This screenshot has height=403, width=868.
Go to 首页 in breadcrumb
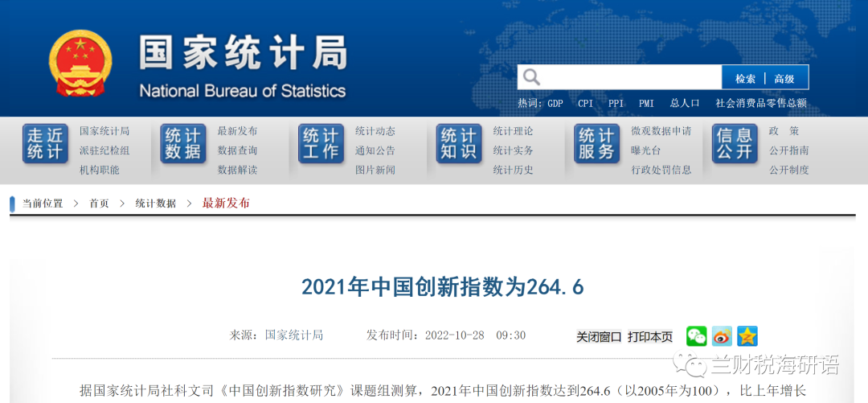pos(99,204)
